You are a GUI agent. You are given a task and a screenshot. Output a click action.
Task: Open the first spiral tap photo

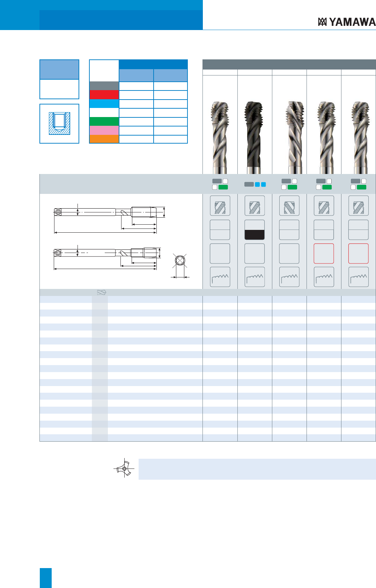220,137
